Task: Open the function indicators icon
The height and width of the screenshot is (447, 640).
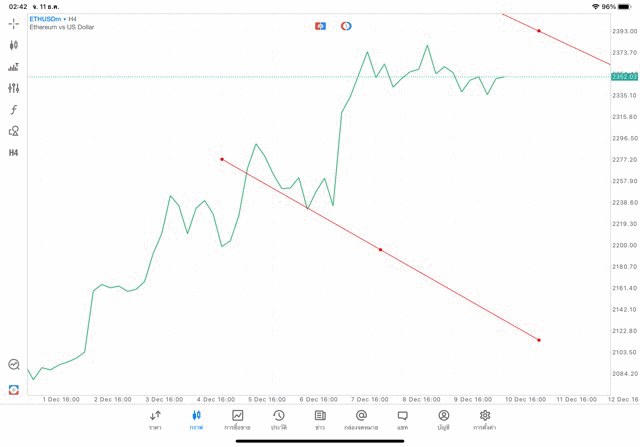Action: [14, 110]
